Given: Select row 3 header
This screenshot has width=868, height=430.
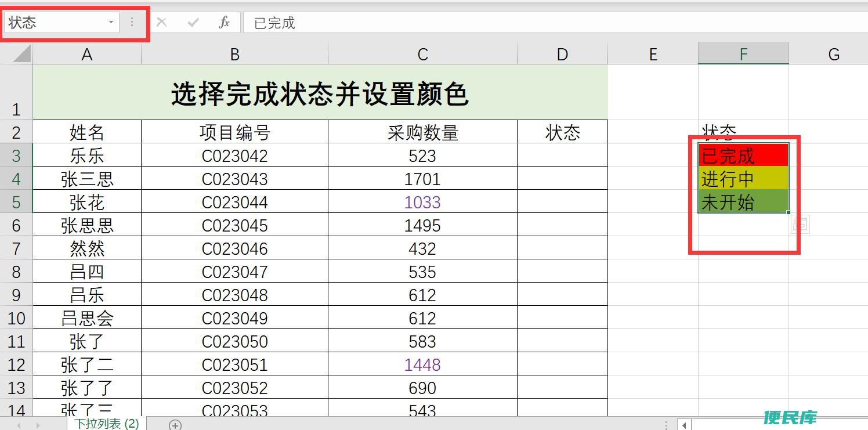Looking at the screenshot, I should pyautogui.click(x=16, y=155).
